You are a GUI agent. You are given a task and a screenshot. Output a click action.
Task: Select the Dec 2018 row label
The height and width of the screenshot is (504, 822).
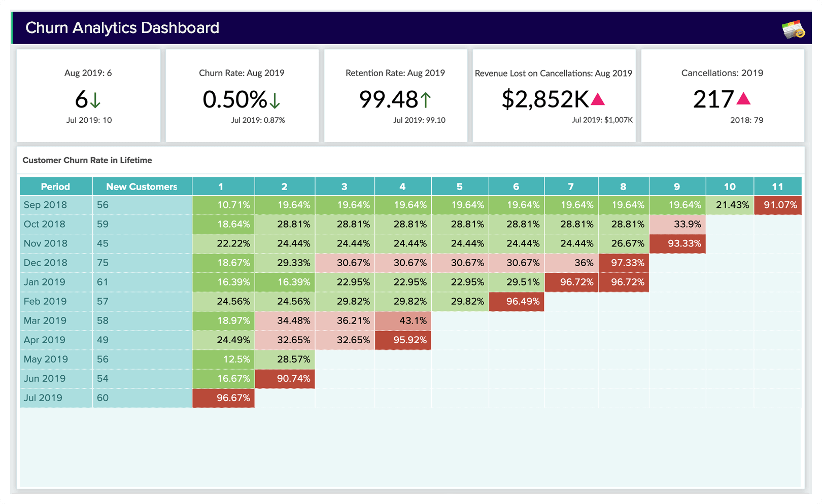point(45,263)
